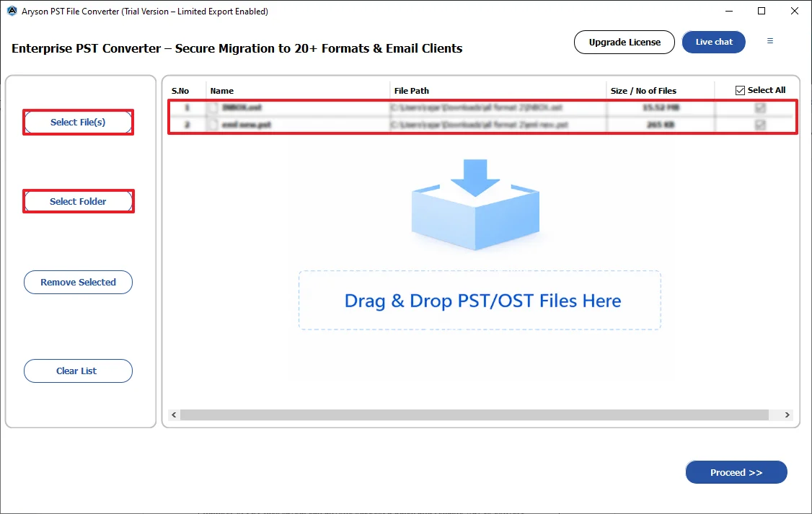812x514 pixels.
Task: Click the Select Folder button
Action: click(x=78, y=201)
